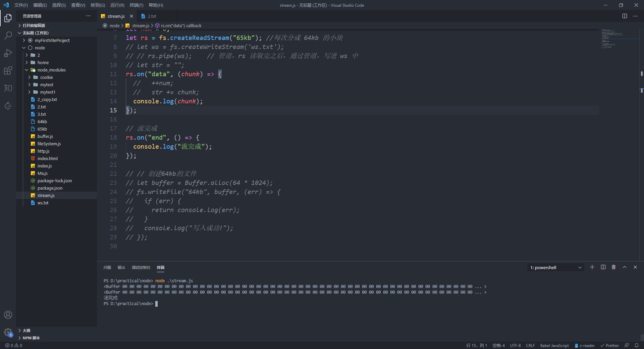Switch to the 调试控制台 panel tab
Screen dimensions: 644x349
pos(141,267)
